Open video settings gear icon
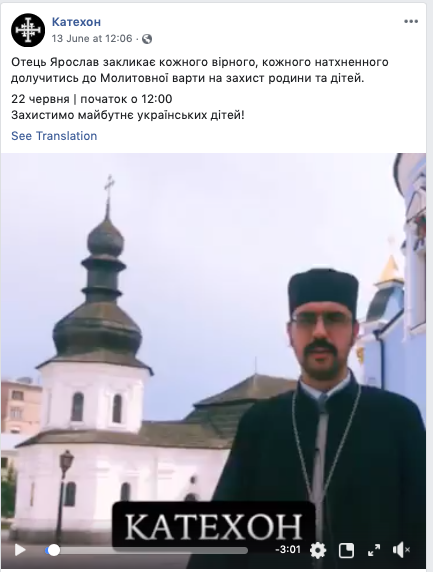 coord(318,550)
